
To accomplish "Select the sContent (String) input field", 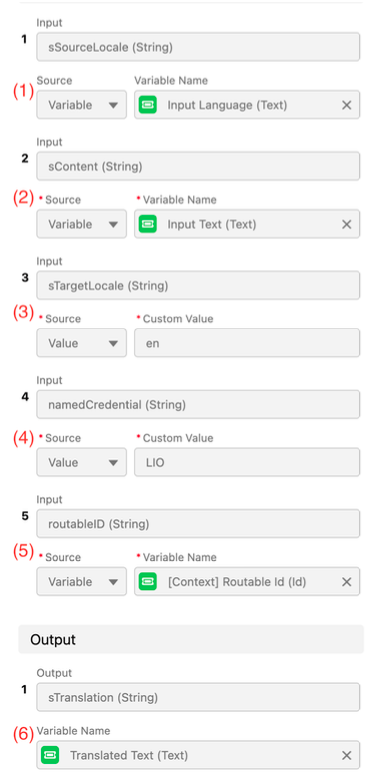I will click(198, 166).
